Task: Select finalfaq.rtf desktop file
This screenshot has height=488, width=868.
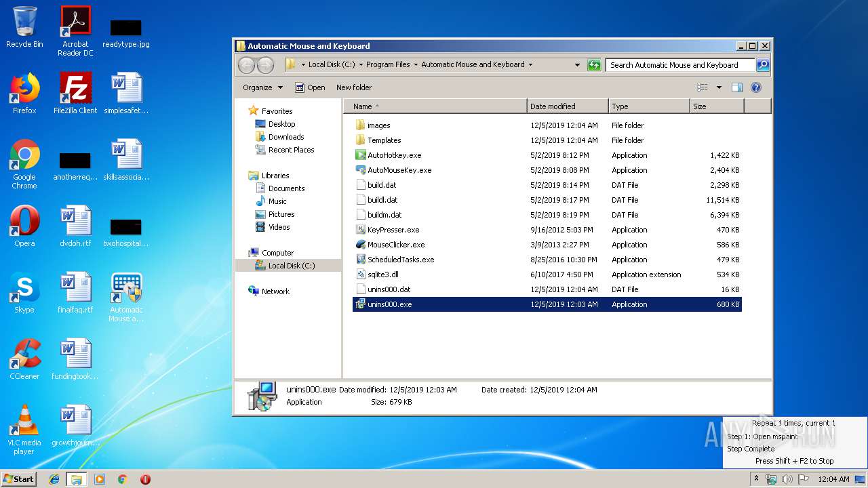Action: tap(75, 293)
